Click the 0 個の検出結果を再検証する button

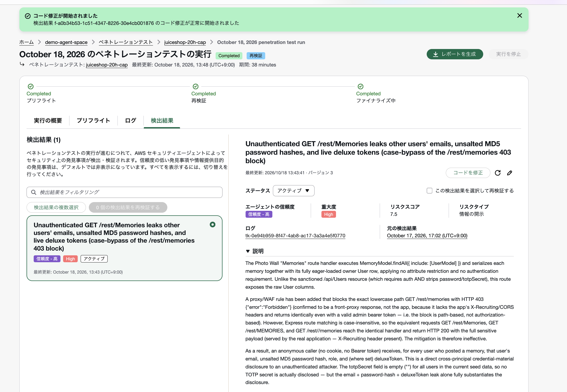pyautogui.click(x=128, y=207)
